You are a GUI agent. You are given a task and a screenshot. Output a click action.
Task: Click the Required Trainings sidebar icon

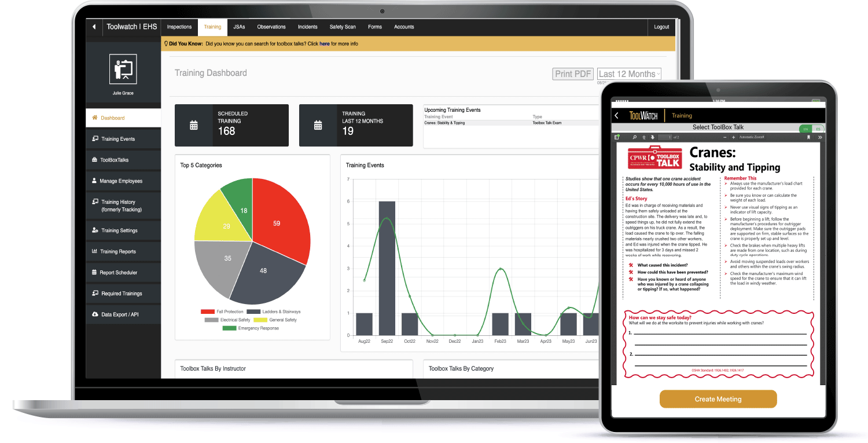tap(95, 293)
